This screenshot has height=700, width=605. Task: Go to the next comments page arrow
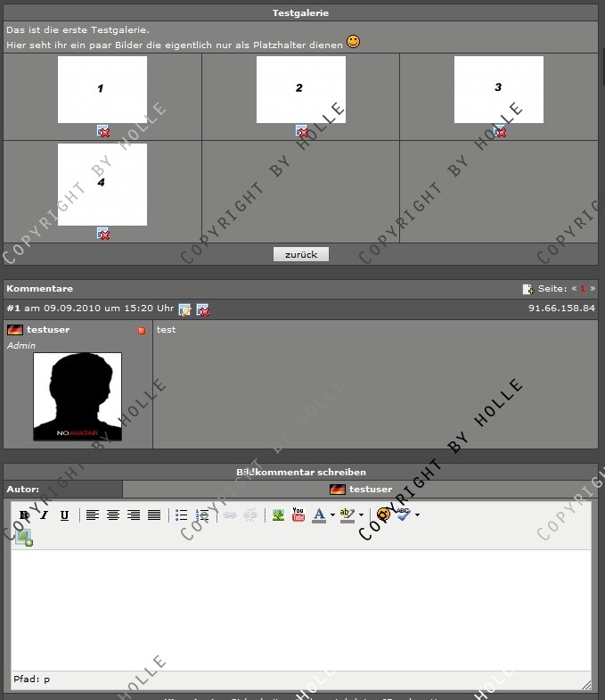tap(593, 289)
